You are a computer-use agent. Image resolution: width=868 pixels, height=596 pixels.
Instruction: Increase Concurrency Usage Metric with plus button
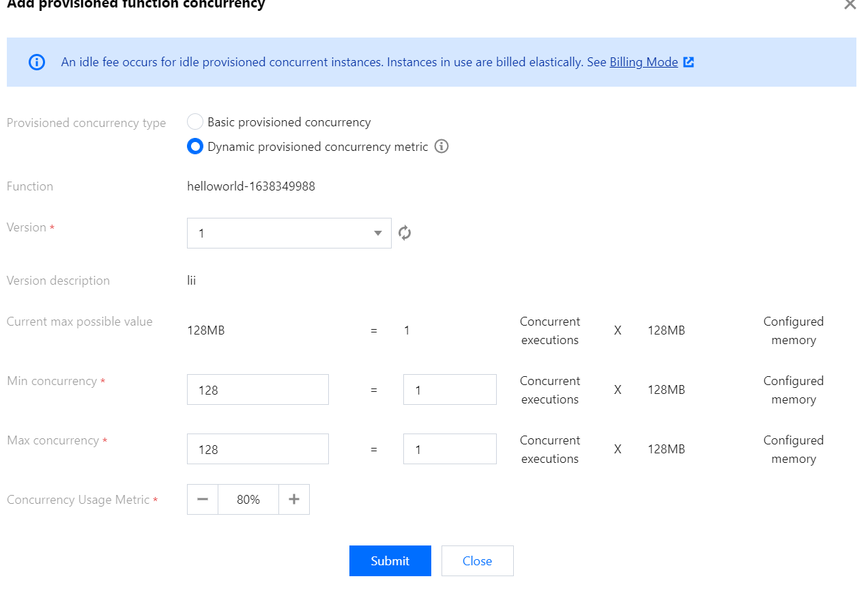coord(294,499)
